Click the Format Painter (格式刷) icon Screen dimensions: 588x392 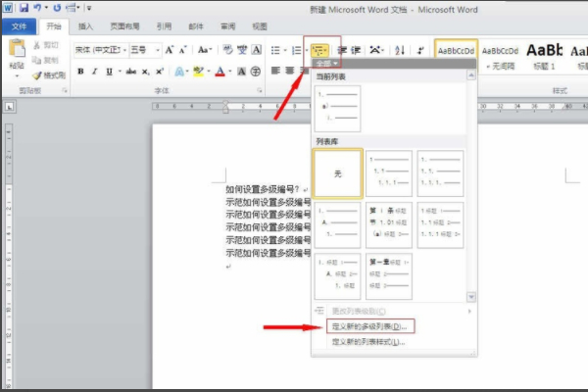48,74
